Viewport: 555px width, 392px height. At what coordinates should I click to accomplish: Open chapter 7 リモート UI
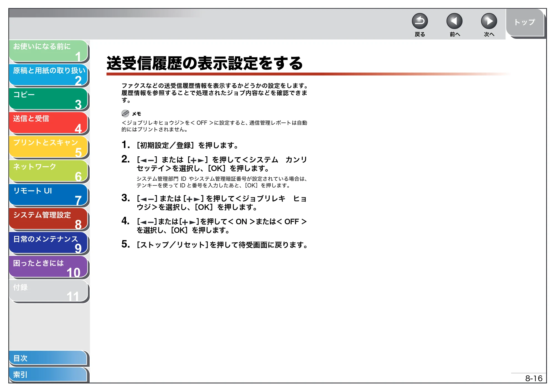(49, 195)
